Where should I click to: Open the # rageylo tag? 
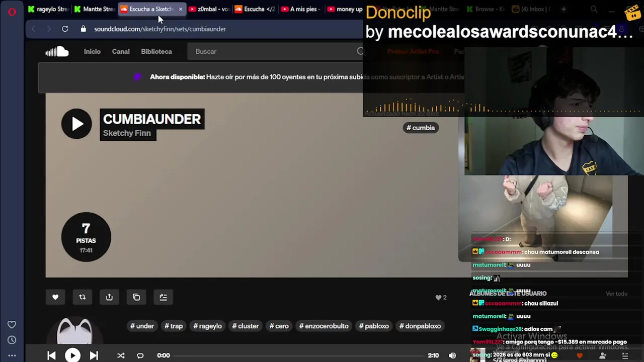[207, 326]
